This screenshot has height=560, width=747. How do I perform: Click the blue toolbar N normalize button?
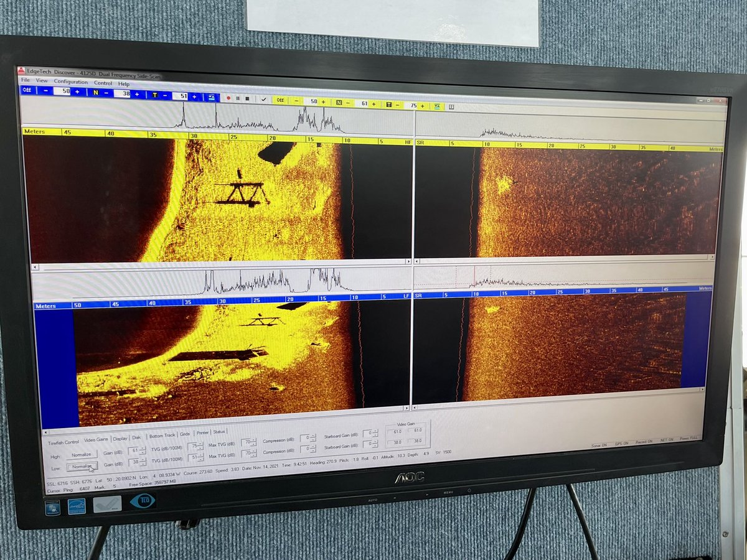click(96, 93)
